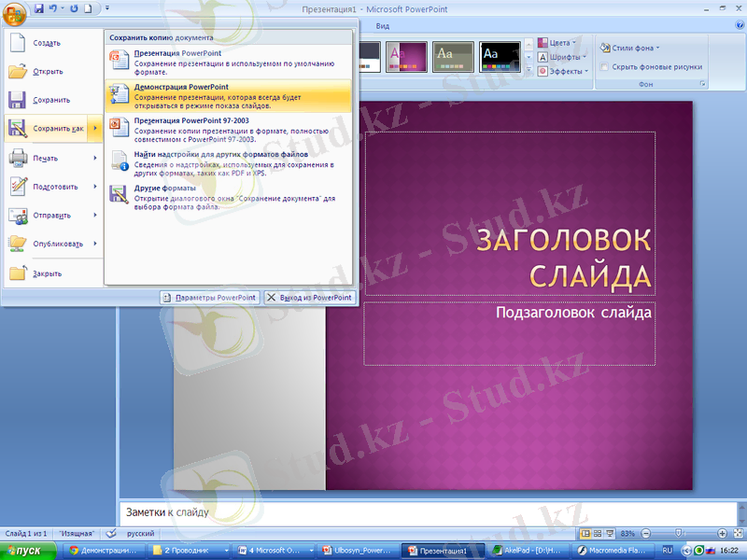
Task: Open the 'Стили фона' dropdown
Action: pyautogui.click(x=630, y=48)
